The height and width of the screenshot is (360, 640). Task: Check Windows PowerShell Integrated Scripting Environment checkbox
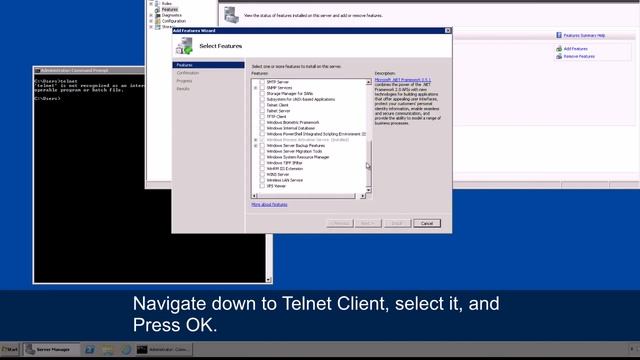262,134
